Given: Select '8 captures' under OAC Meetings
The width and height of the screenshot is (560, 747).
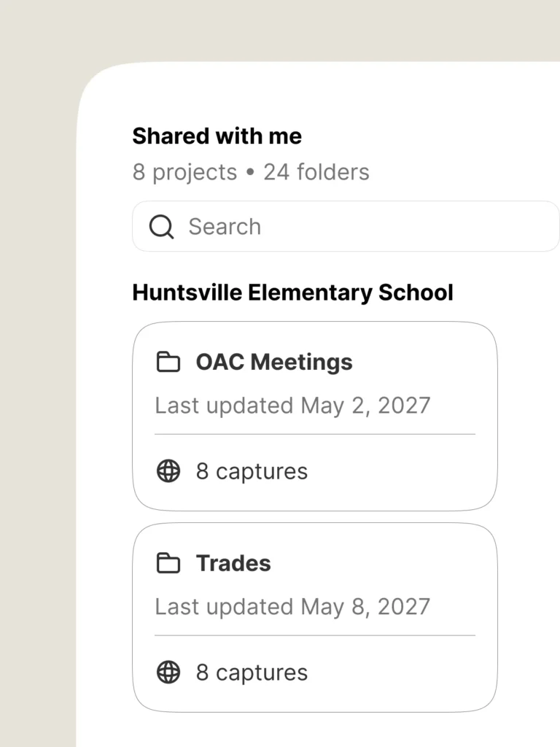Looking at the screenshot, I should tap(252, 471).
